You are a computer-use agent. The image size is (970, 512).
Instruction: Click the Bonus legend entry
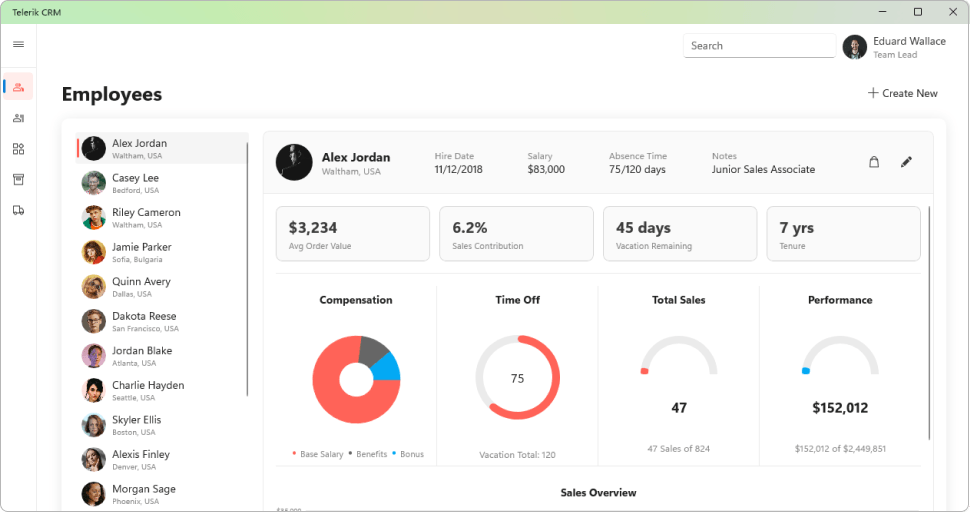pos(408,454)
